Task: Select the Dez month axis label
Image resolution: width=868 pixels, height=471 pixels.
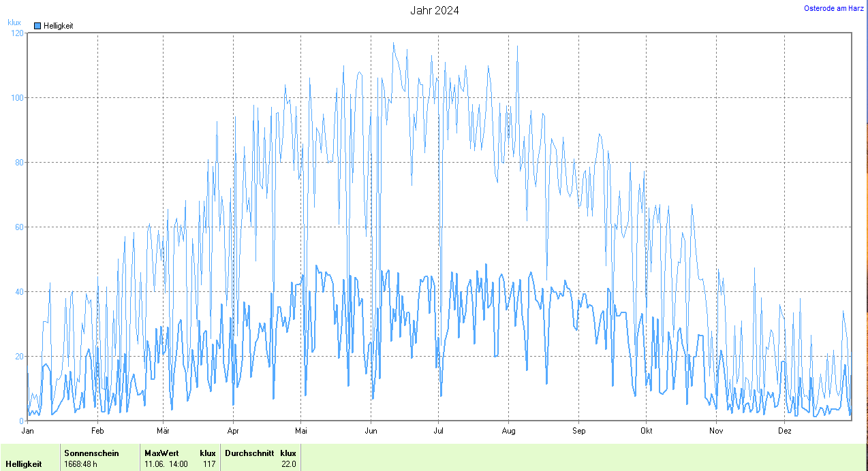Action: 785,431
